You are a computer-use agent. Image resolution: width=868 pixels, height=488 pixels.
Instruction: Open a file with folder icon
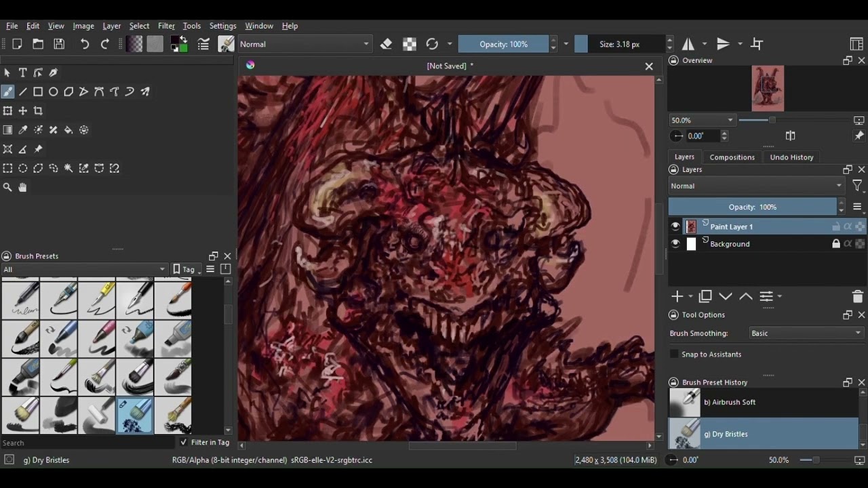click(38, 44)
